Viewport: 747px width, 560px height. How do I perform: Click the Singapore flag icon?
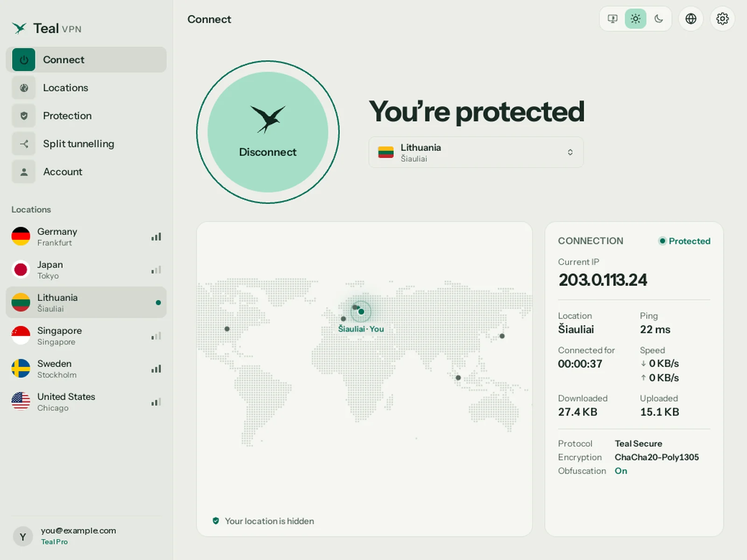21,335
